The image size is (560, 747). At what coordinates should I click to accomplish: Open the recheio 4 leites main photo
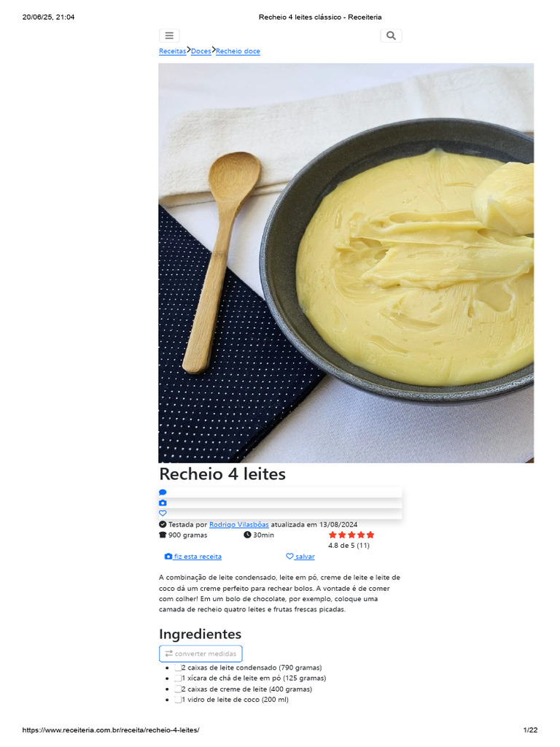[346, 263]
